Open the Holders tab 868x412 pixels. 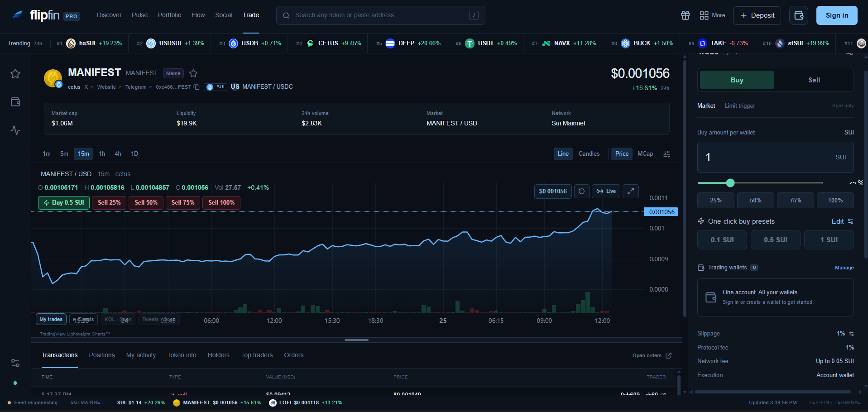[219, 355]
